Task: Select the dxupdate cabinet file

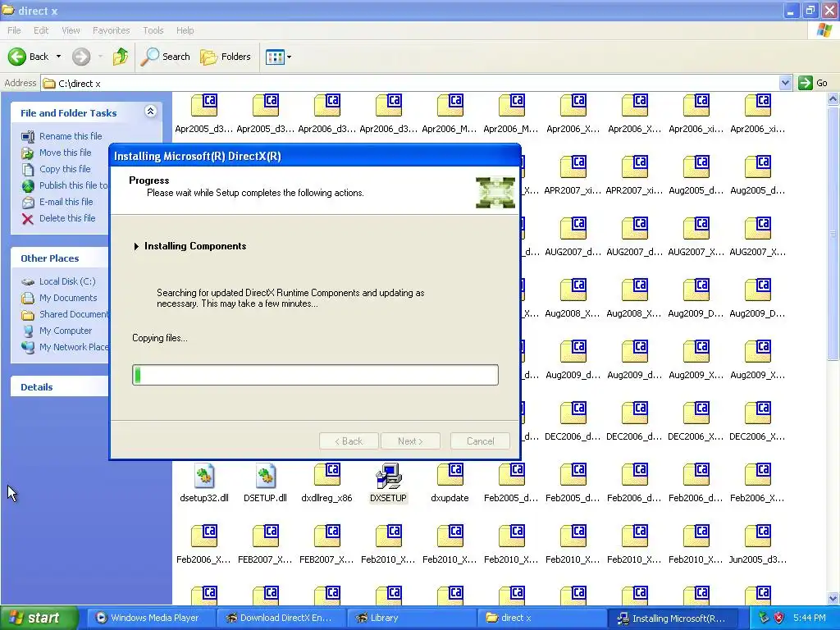Action: coord(450,476)
